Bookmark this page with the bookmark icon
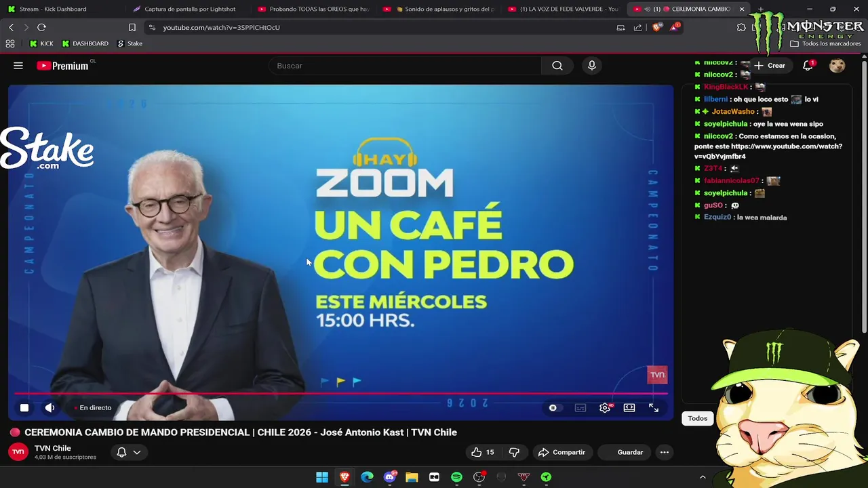Image resolution: width=868 pixels, height=488 pixels. tap(132, 27)
